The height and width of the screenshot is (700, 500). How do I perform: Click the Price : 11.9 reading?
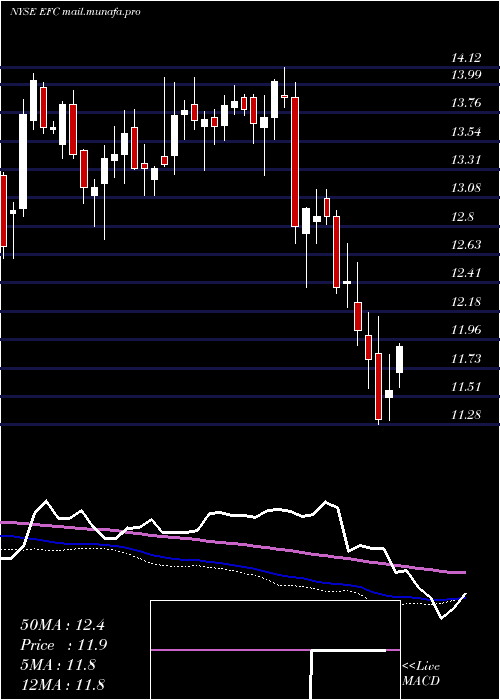tap(64, 645)
